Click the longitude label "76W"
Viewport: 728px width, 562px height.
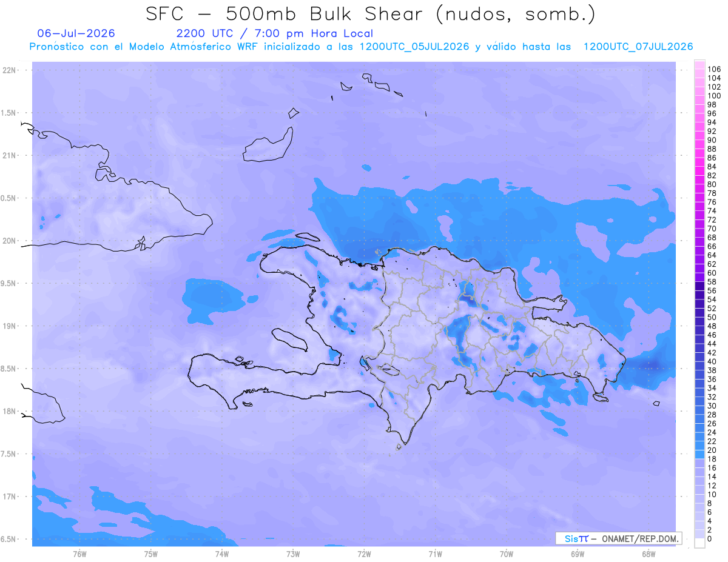[x=79, y=554]
